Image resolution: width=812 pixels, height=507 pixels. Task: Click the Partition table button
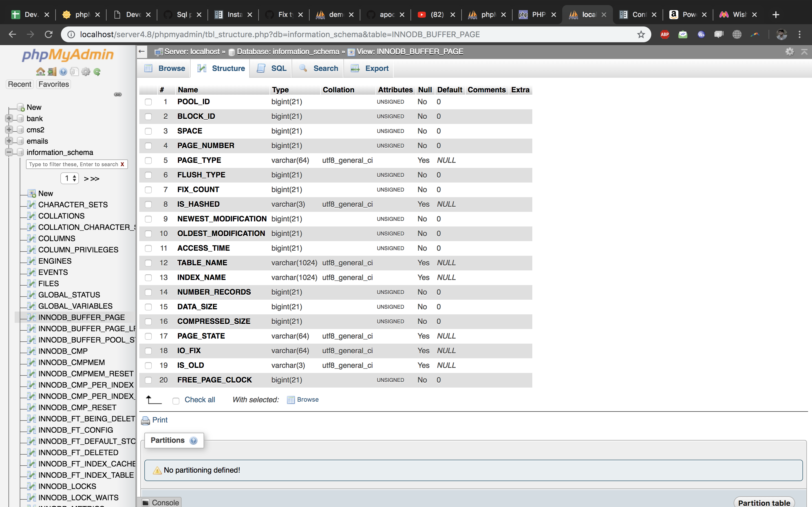pyautogui.click(x=764, y=502)
